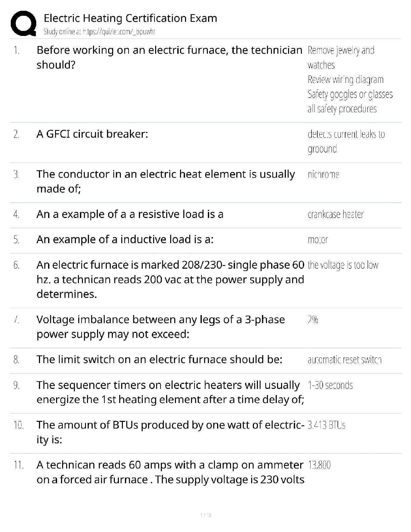Click the Quizlet Q logo icon
Image resolution: width=411 pixels, height=532 pixels.
pyautogui.click(x=24, y=23)
